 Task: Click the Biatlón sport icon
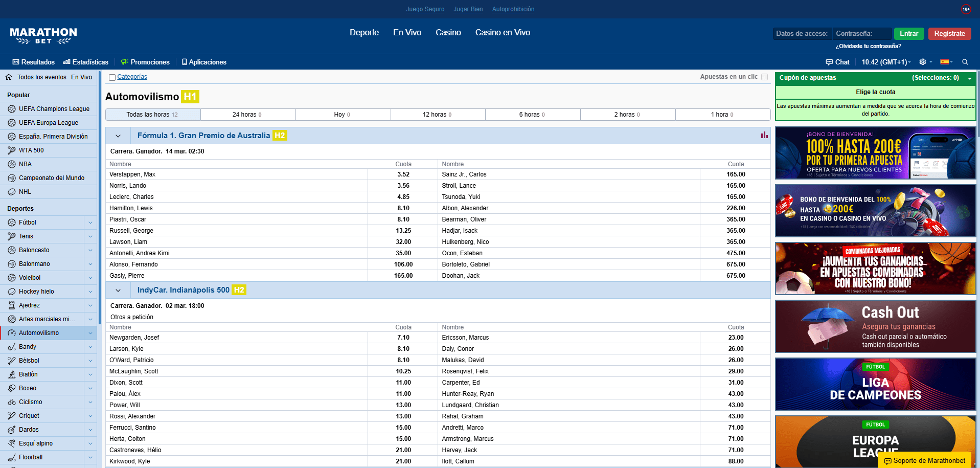(12, 374)
